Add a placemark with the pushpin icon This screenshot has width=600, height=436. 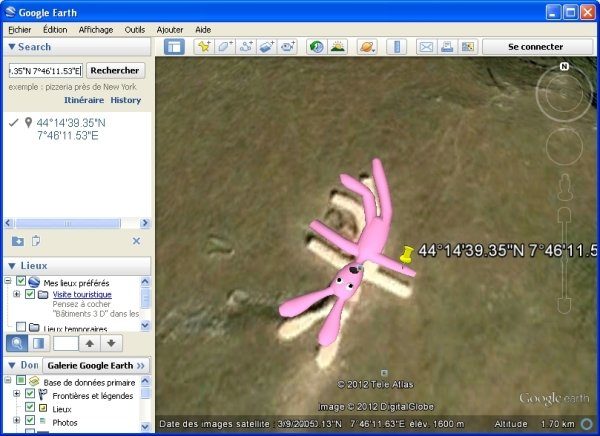(204, 47)
